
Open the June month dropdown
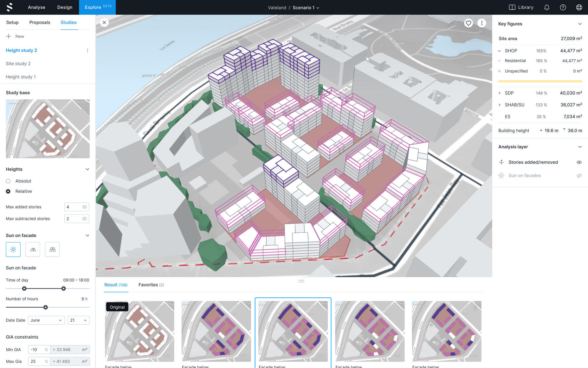(x=46, y=320)
